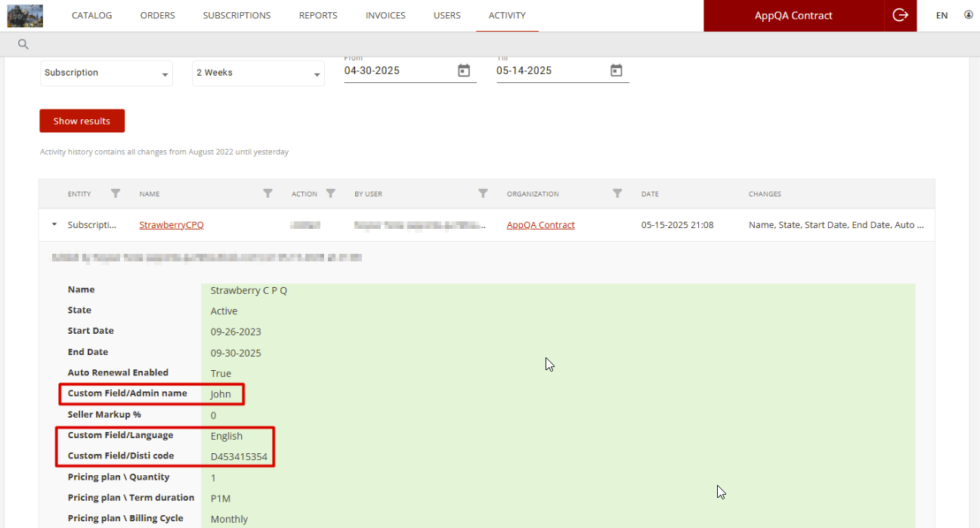Open the Till date calendar icon
The width and height of the screenshot is (980, 528).
point(617,70)
